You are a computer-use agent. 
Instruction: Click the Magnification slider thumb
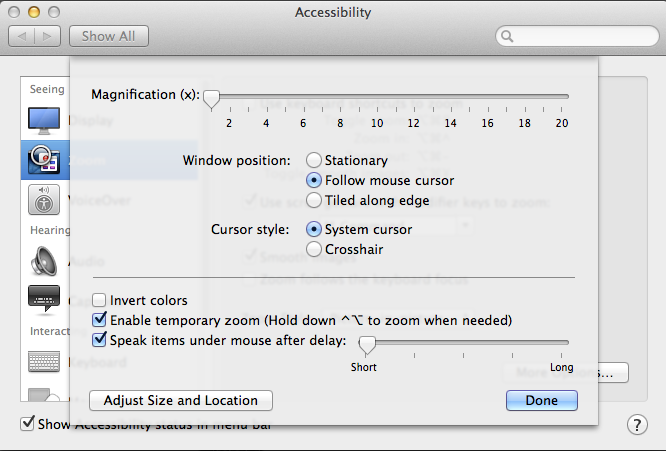pos(211,100)
